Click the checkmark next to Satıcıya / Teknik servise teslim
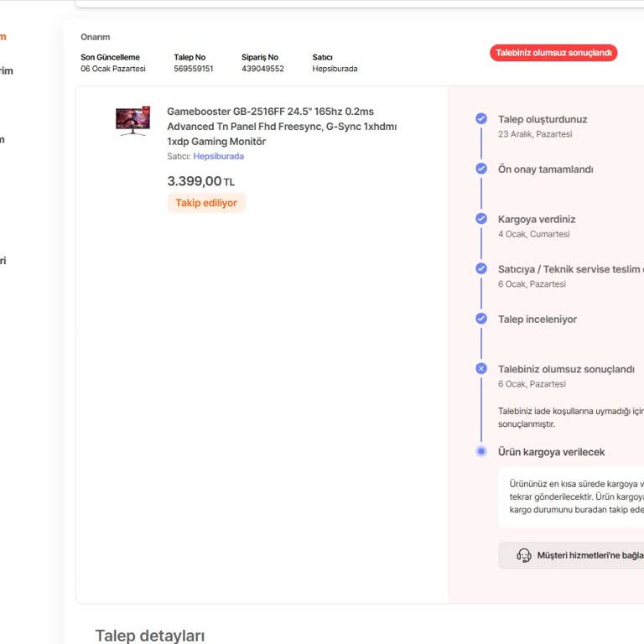 point(481,268)
